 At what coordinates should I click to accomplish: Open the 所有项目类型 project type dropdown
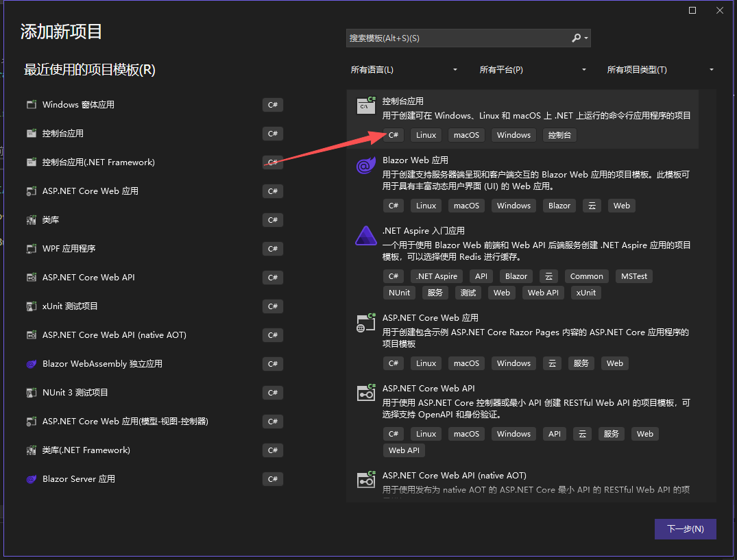660,69
